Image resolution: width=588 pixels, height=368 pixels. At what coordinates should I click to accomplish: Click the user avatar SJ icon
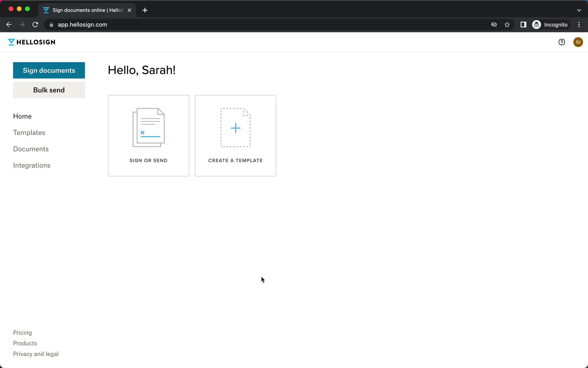[x=578, y=42]
